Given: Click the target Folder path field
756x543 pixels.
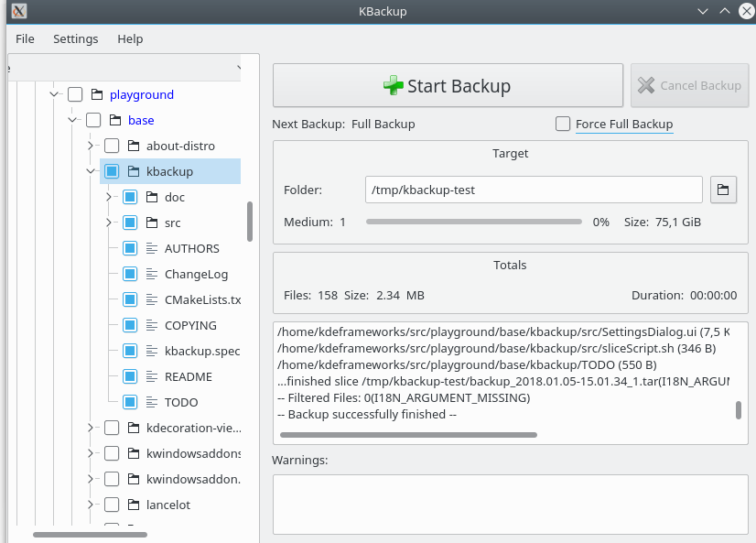Looking at the screenshot, I should [533, 190].
